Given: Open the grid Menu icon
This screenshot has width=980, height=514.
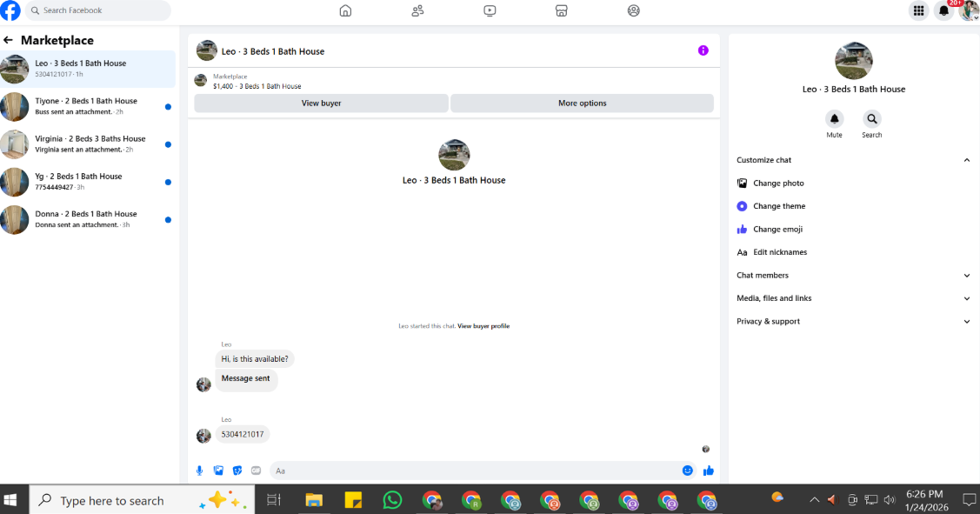Looking at the screenshot, I should (x=919, y=10).
